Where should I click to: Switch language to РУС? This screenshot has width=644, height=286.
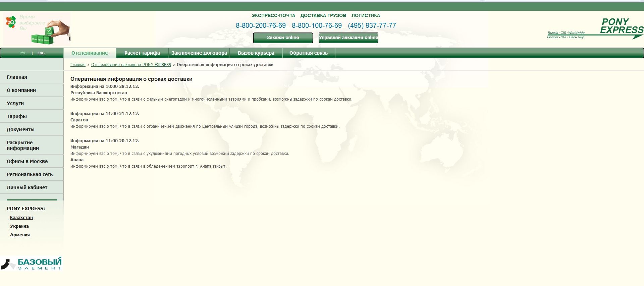[23, 53]
